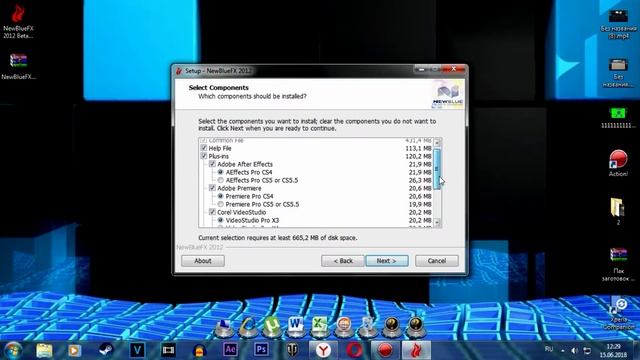
Task: Click the components list scroll down arrow
Action: pyautogui.click(x=437, y=222)
